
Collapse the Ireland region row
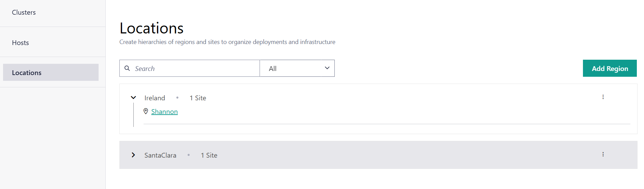click(x=133, y=98)
